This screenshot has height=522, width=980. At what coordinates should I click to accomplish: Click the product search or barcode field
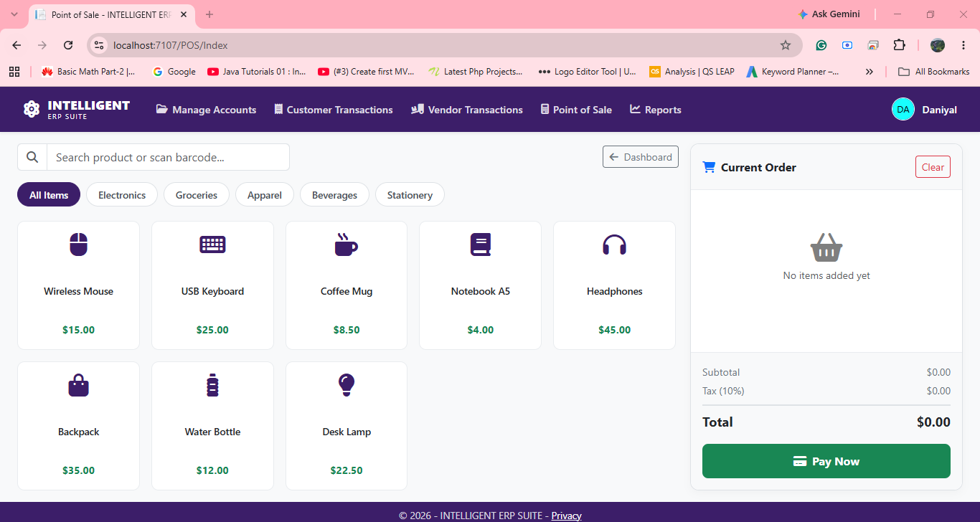pos(168,157)
